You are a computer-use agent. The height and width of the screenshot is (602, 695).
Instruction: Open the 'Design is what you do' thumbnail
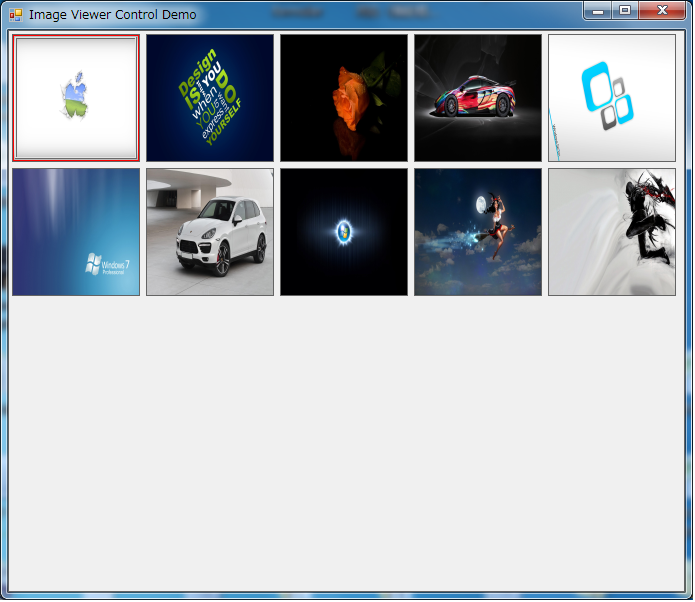click(x=210, y=98)
